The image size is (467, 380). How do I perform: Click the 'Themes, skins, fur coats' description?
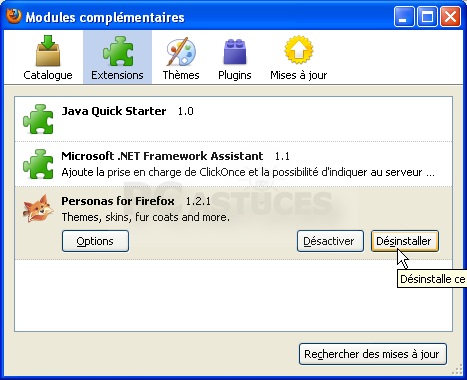point(146,217)
